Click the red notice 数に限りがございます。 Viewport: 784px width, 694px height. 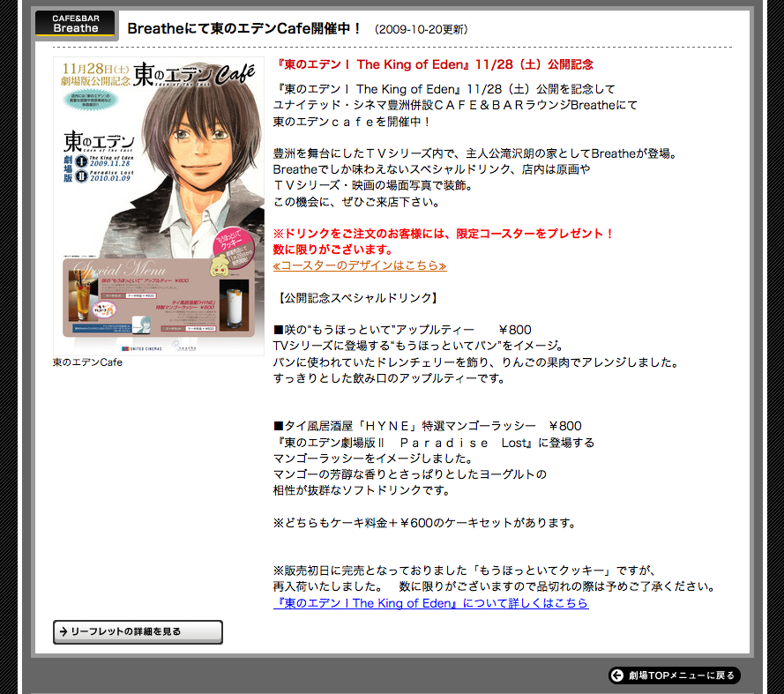point(334,250)
